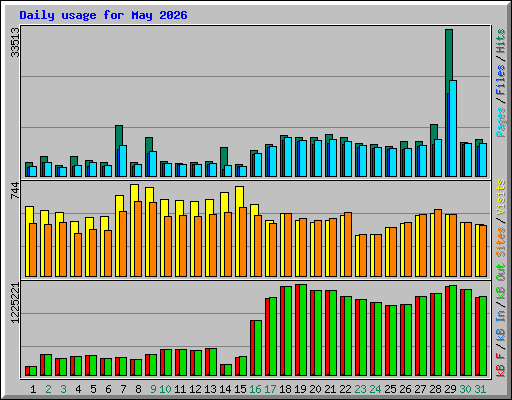Click weekend day 17 on the x-axis
Screen dimensions: 512x400
point(270,389)
